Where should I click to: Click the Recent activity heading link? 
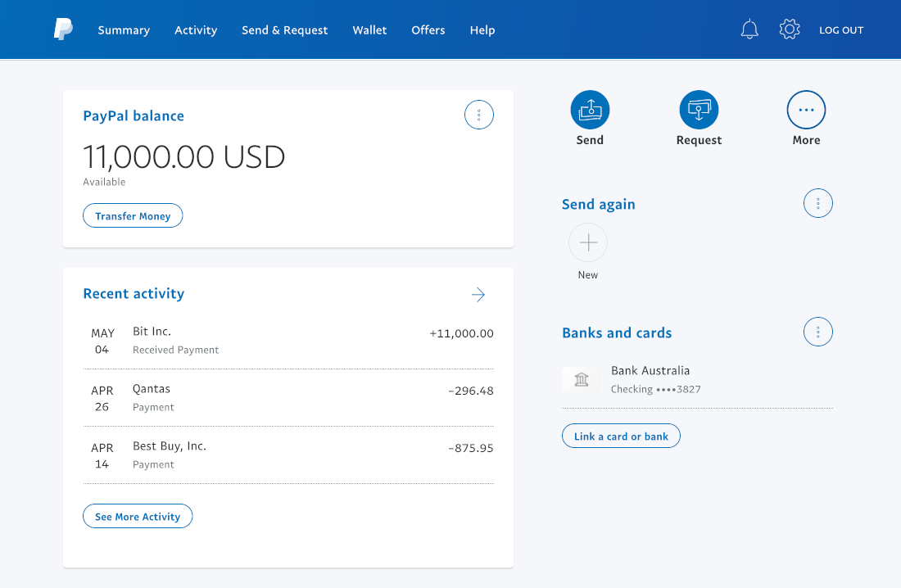[x=134, y=294]
